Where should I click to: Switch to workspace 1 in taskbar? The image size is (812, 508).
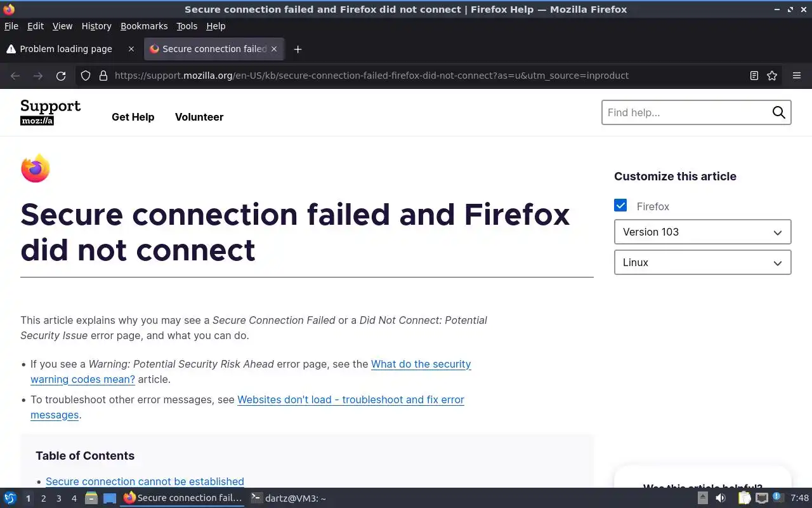28,498
